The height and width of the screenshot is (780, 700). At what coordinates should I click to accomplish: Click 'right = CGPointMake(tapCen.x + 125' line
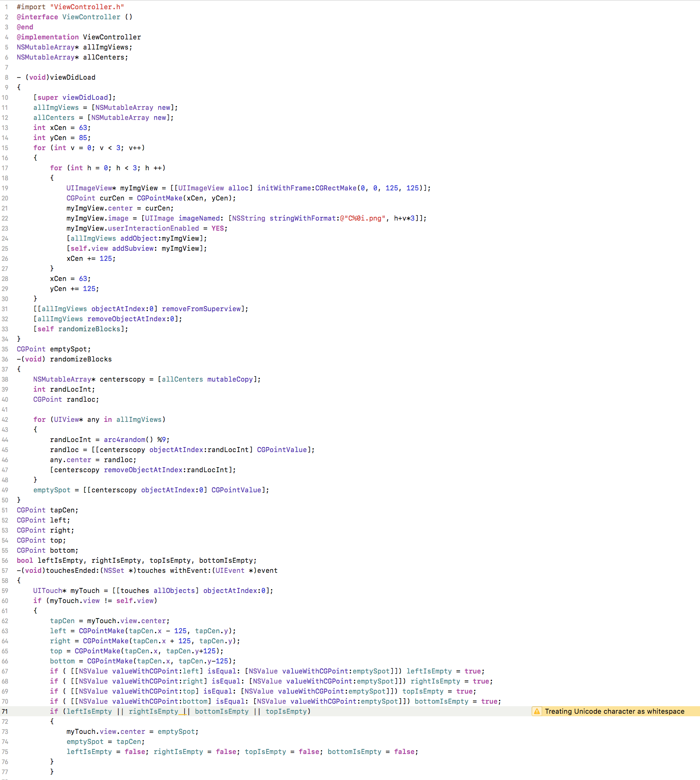[x=145, y=641]
